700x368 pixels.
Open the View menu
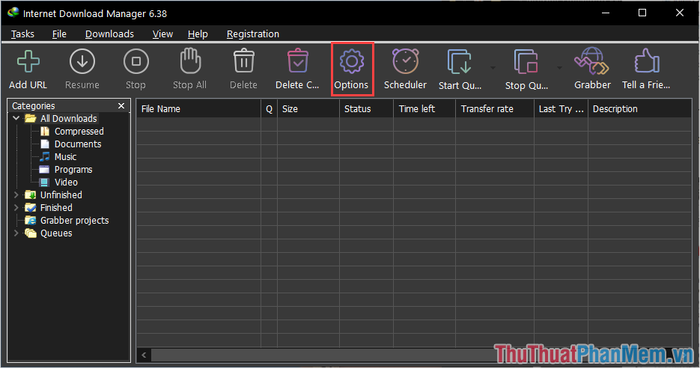pos(162,34)
